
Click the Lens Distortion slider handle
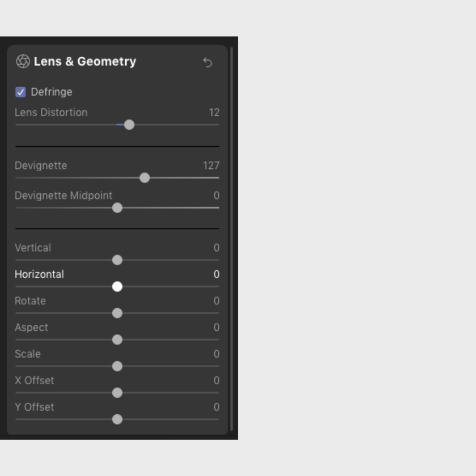point(129,125)
